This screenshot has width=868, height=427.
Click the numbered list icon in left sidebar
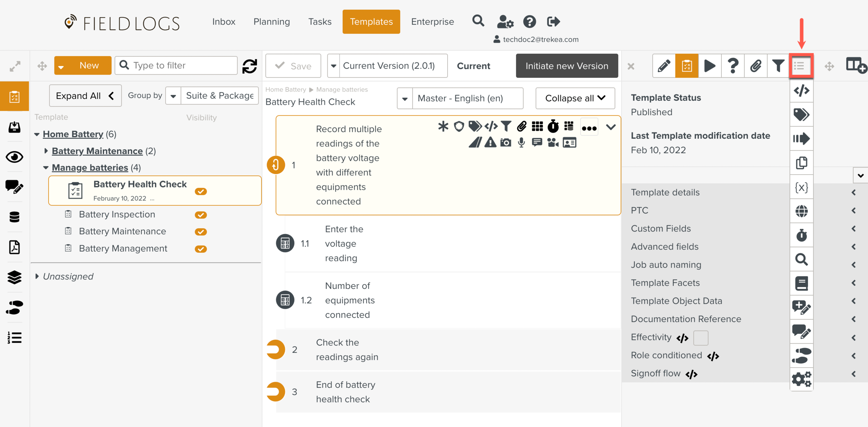[15, 337]
